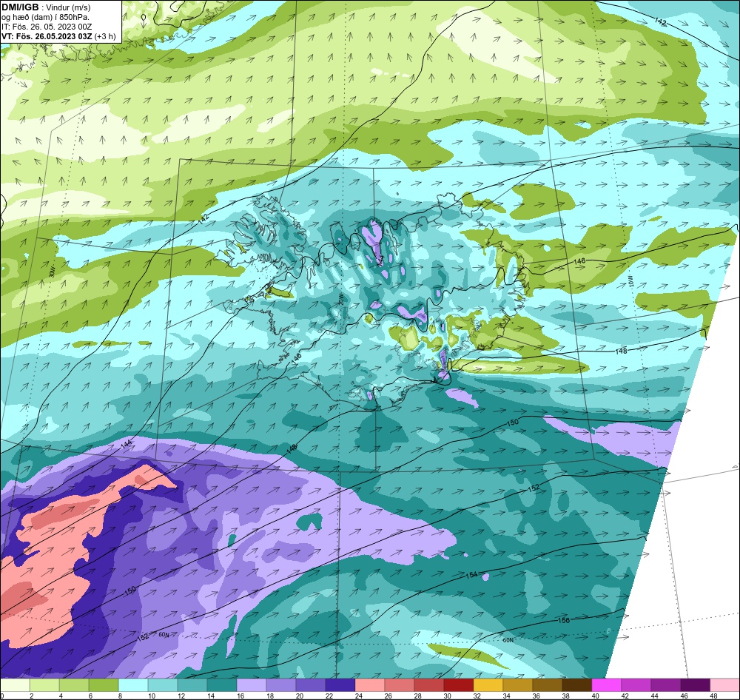Viewport: 740px width, 700px height.
Task: Click the pale cream 0–2 m/s legend swatch
Action: tap(15, 685)
